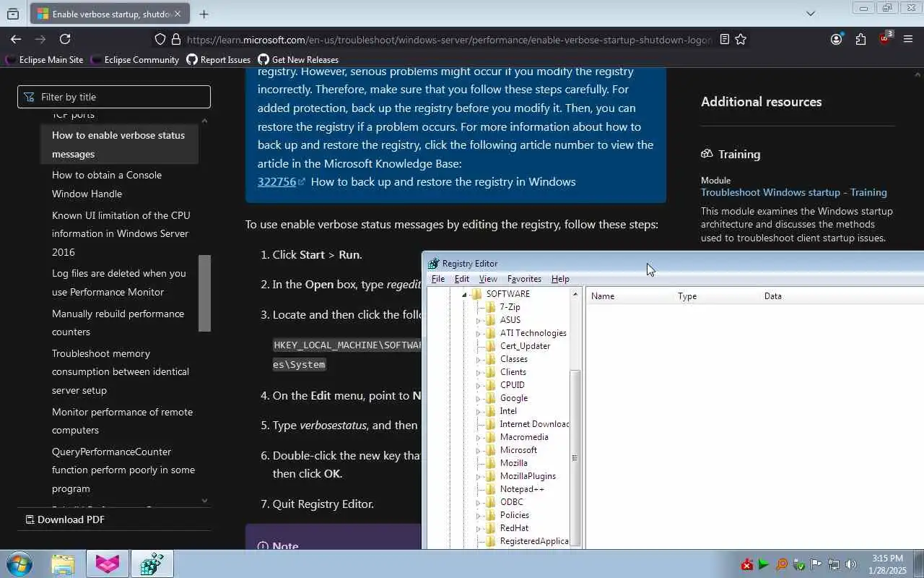Open the Eclipse Community bookmark
Image resolution: width=924 pixels, height=578 pixels.
pos(135,60)
